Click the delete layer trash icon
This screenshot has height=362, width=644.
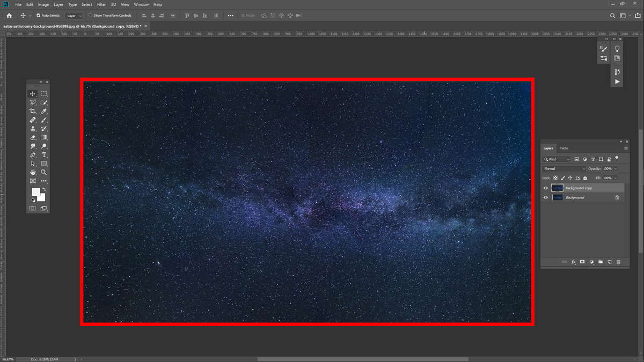(x=618, y=262)
